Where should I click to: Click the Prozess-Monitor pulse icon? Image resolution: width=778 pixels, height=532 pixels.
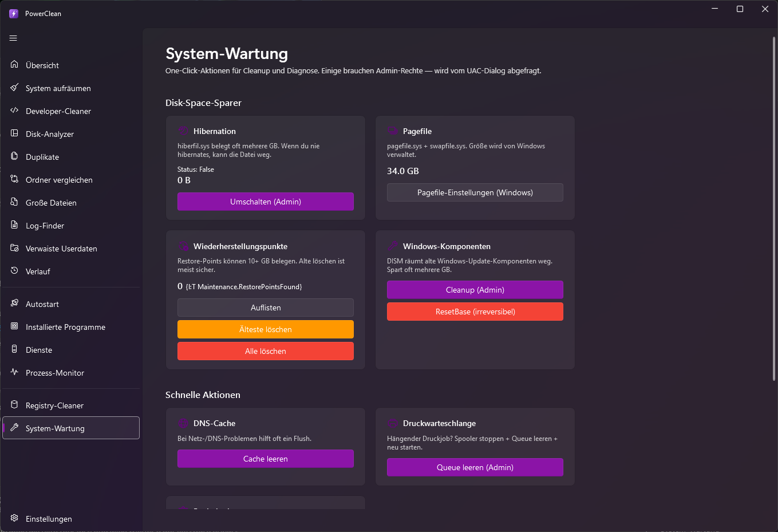point(14,372)
